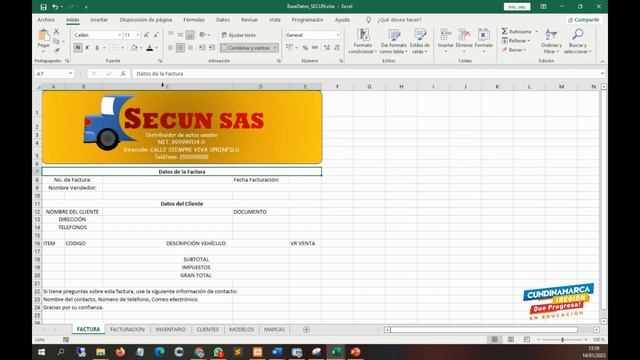Open Estilos de celda gallery

420,41
